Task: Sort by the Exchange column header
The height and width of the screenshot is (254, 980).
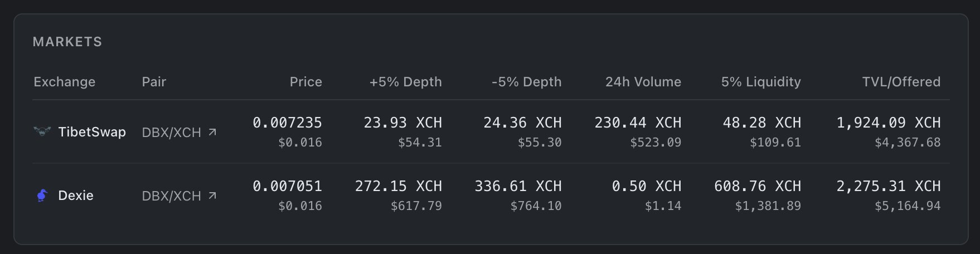Action: [x=64, y=82]
